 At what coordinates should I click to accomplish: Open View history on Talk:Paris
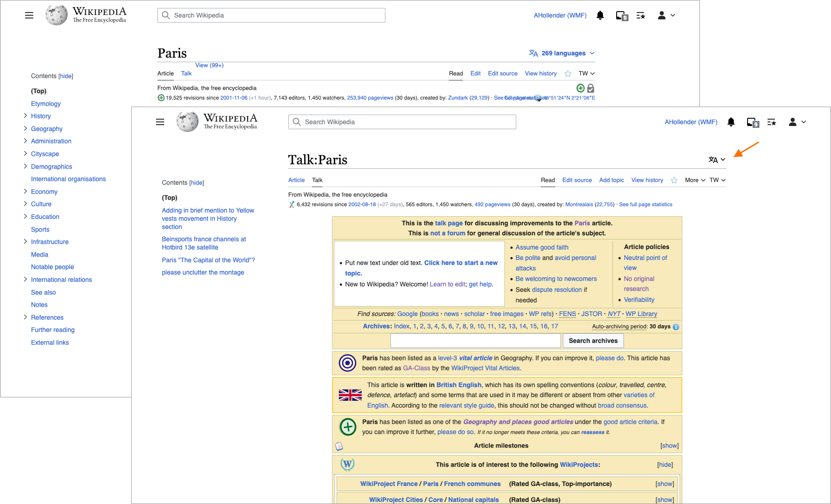point(647,180)
